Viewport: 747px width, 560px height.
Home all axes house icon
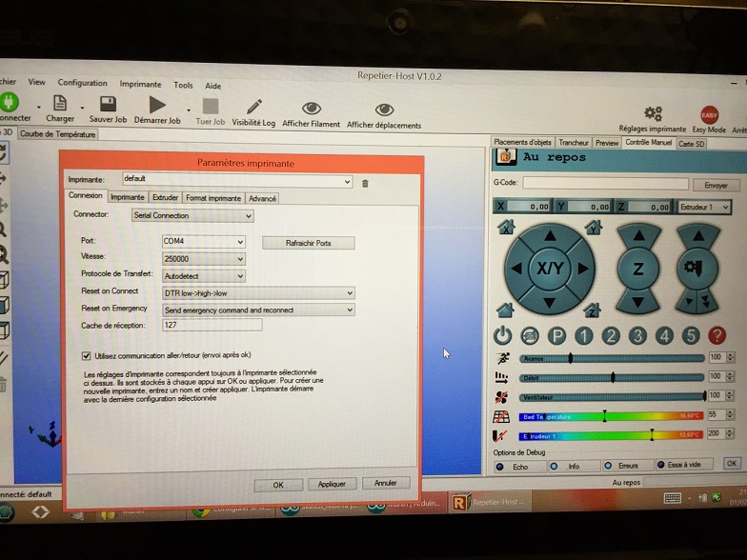click(505, 310)
